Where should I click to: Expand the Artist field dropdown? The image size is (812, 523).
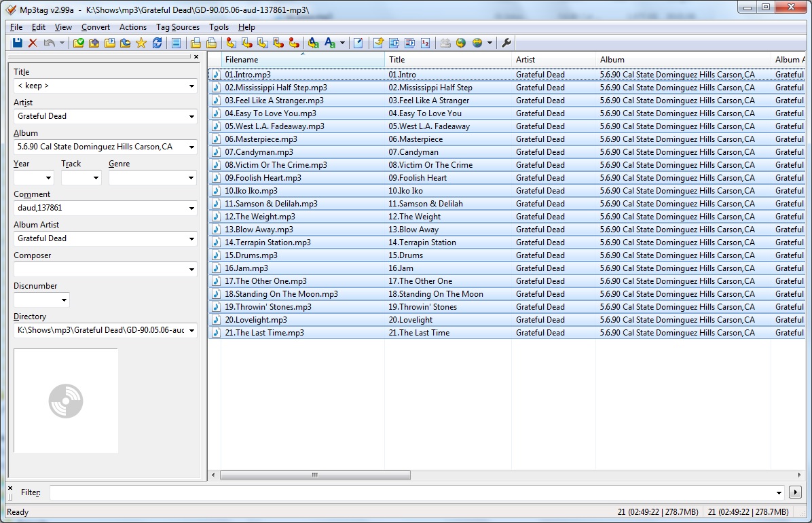click(x=191, y=117)
